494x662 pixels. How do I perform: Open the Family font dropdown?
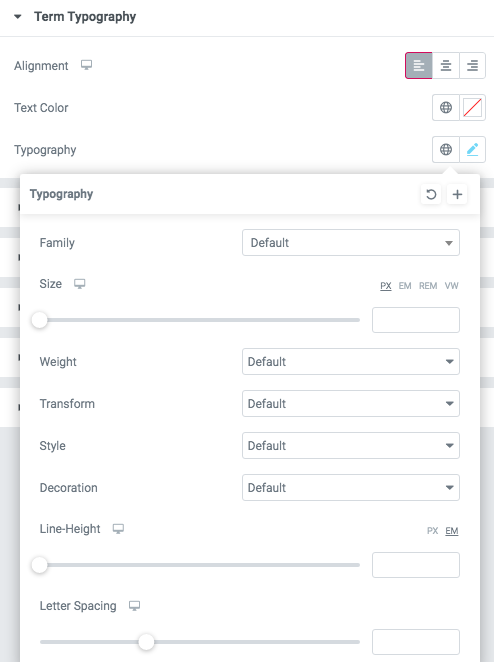[x=351, y=243]
